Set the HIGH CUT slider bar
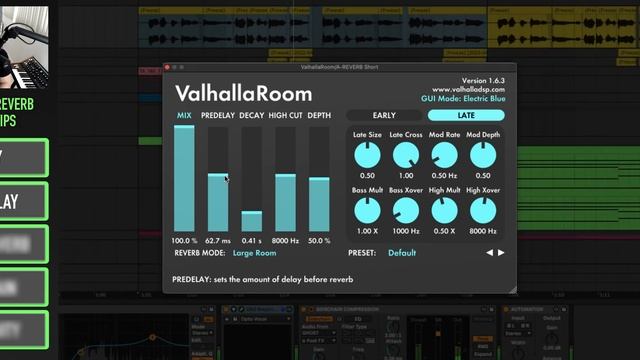The image size is (640, 360). 285,179
